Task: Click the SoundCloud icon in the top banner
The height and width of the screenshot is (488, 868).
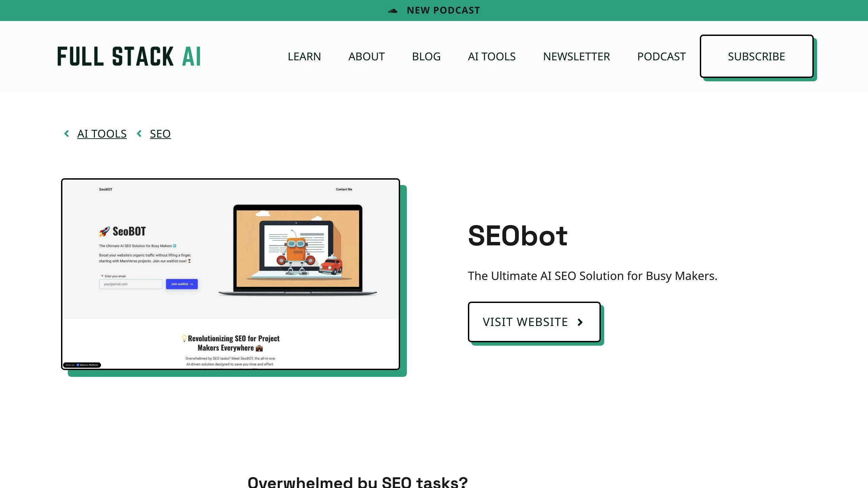Action: (393, 11)
